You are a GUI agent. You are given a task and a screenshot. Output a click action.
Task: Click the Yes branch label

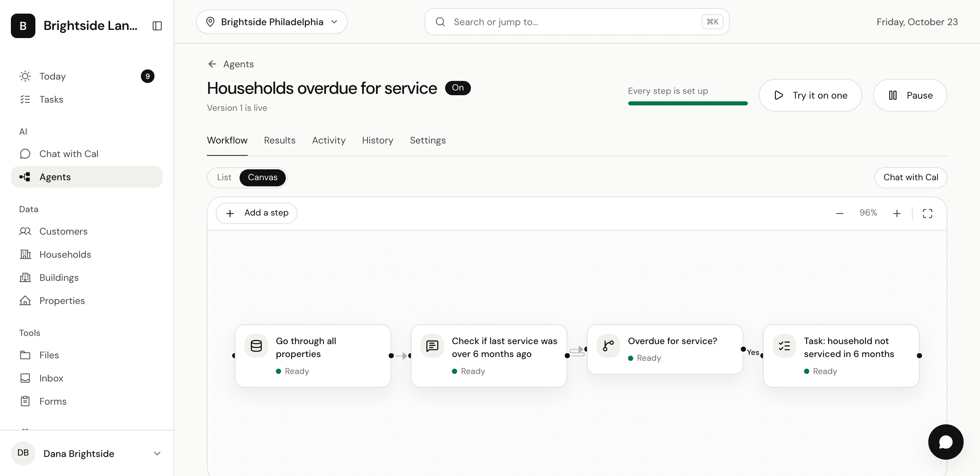[x=753, y=353]
